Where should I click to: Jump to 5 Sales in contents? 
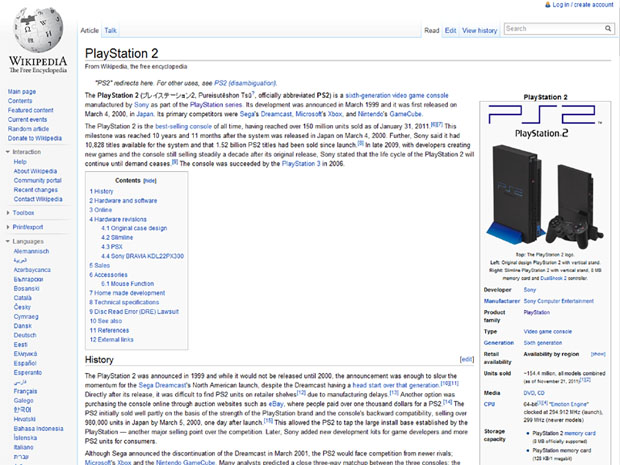(x=100, y=265)
